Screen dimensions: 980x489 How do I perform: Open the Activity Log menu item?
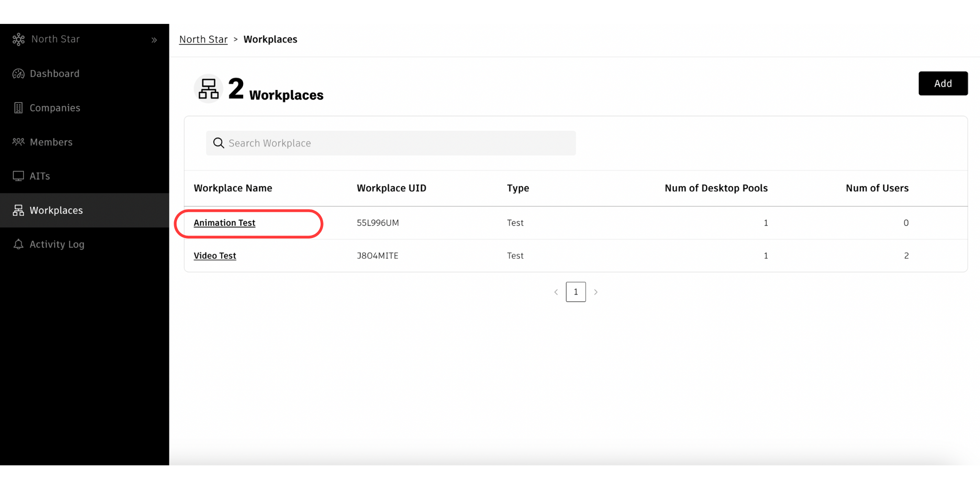[57, 244]
